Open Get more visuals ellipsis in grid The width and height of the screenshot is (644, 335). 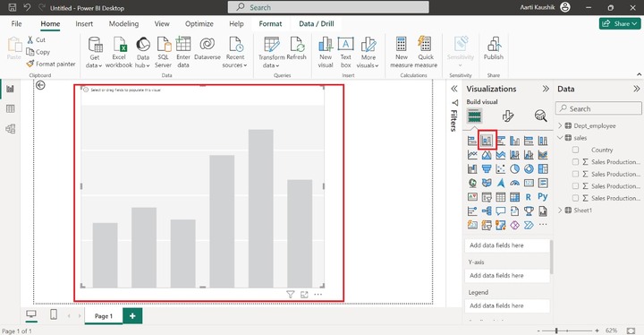click(x=543, y=225)
